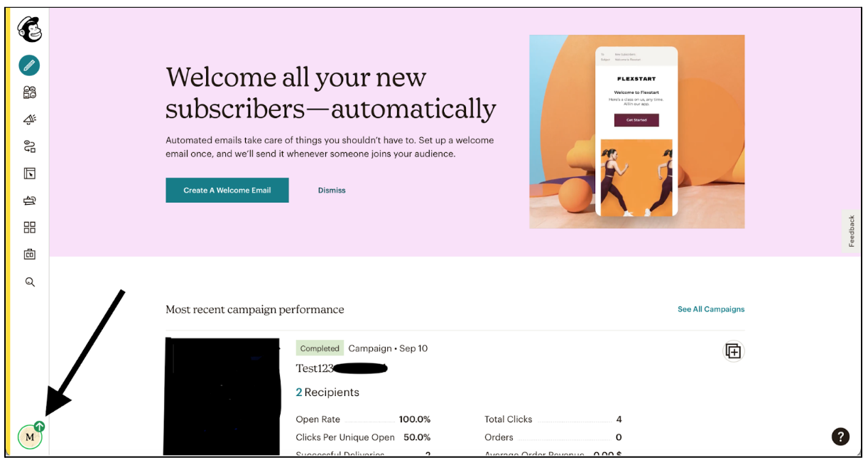Click the Mailchimp Freddie logo

click(x=30, y=29)
